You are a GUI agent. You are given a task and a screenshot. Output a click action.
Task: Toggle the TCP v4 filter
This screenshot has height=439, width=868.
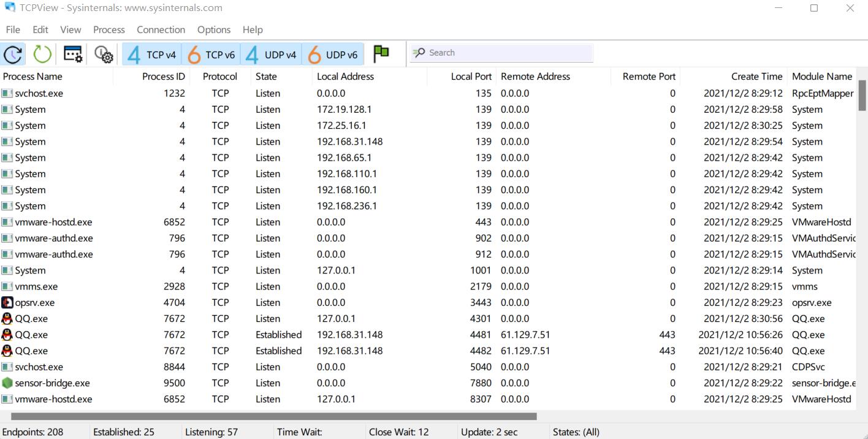[151, 55]
